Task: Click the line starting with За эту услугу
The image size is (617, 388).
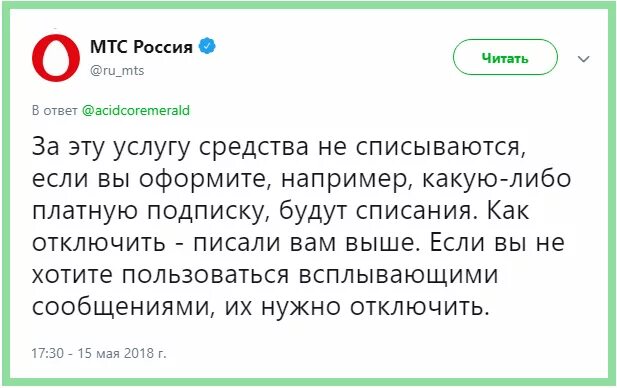Action: [x=279, y=148]
